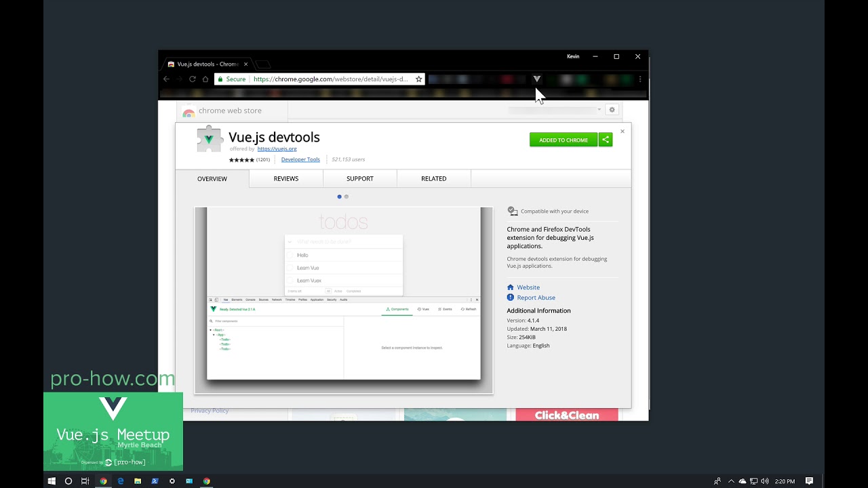Click the Kevin profile button
Viewport: 868px width, 488px height.
pos(573,57)
